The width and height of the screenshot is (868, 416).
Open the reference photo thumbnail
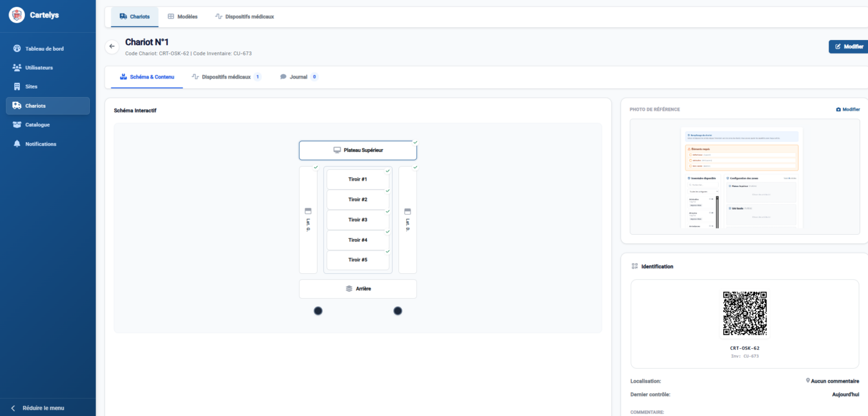click(745, 177)
